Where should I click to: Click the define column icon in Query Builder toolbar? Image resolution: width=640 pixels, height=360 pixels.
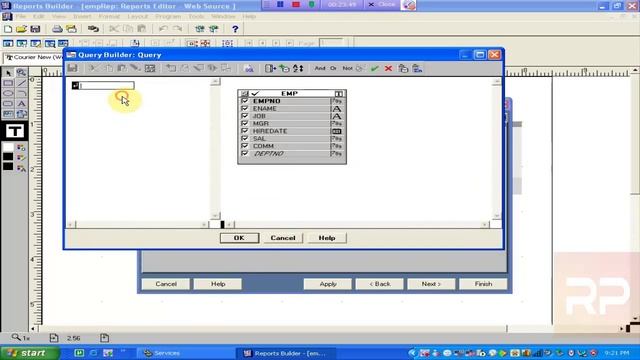pyautogui.click(x=284, y=69)
